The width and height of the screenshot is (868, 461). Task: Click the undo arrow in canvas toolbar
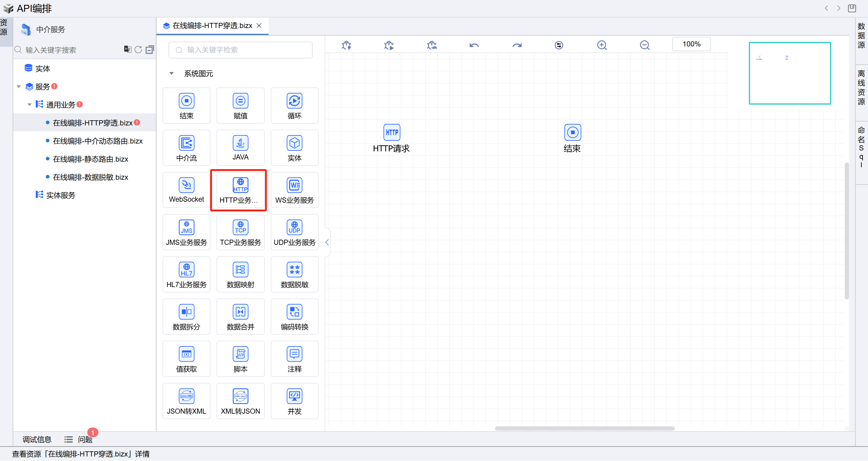(x=474, y=45)
